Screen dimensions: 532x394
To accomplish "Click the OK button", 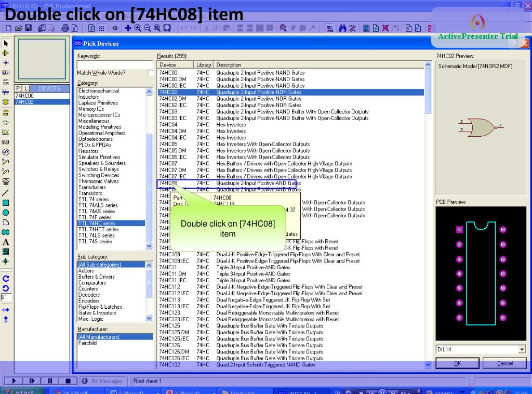I will (457, 363).
